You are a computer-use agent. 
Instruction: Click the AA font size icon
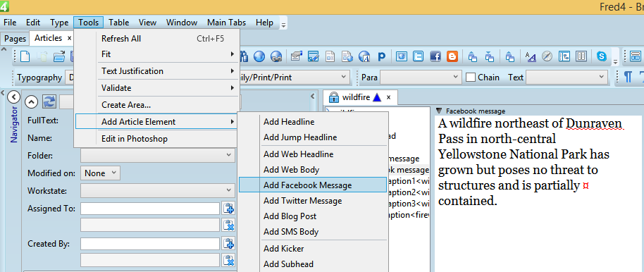[x=531, y=56]
